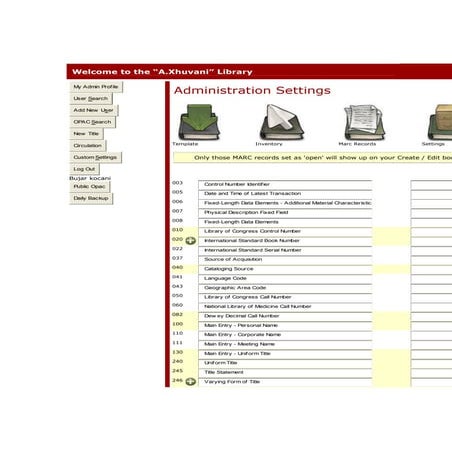452x452 pixels.
Task: Click National Library of Medicine Call Number field
Action: [x=285, y=307]
